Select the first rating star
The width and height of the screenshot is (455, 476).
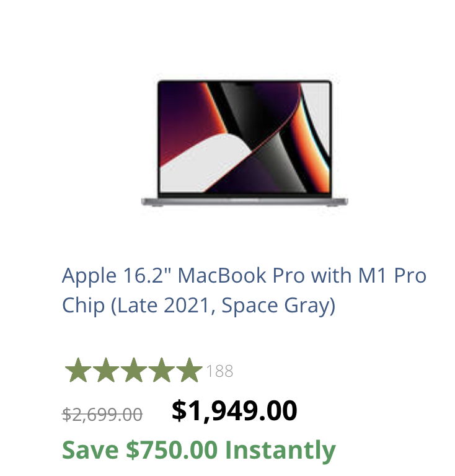coord(78,370)
